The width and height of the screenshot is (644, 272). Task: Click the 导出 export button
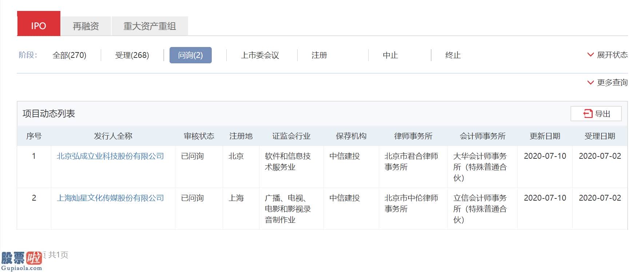coord(596,114)
